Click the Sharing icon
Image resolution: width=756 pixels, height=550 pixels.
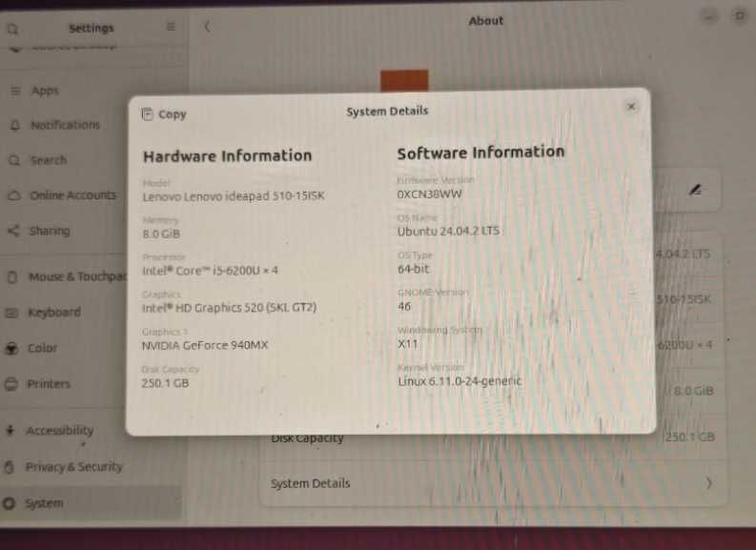[x=13, y=231]
